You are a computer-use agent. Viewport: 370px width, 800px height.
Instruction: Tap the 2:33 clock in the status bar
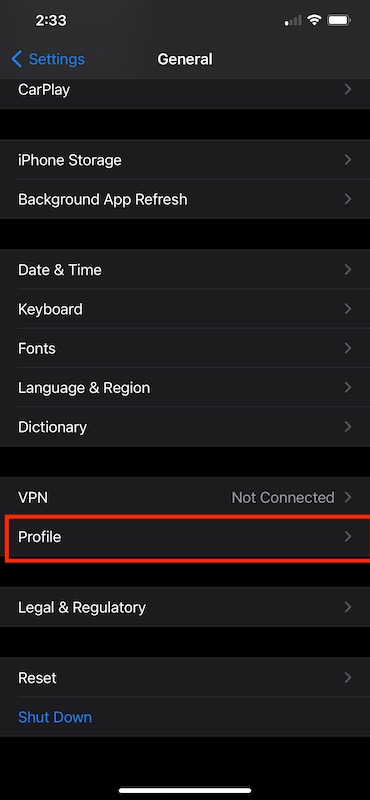51,20
